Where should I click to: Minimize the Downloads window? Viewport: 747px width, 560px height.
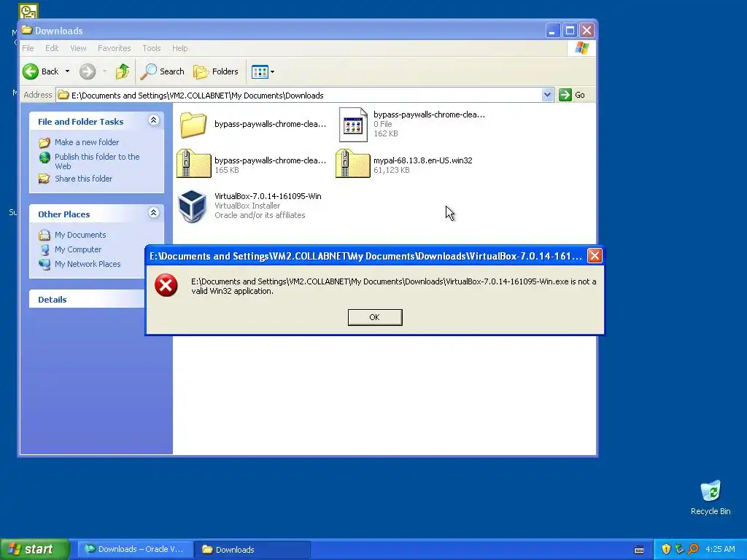coord(552,31)
